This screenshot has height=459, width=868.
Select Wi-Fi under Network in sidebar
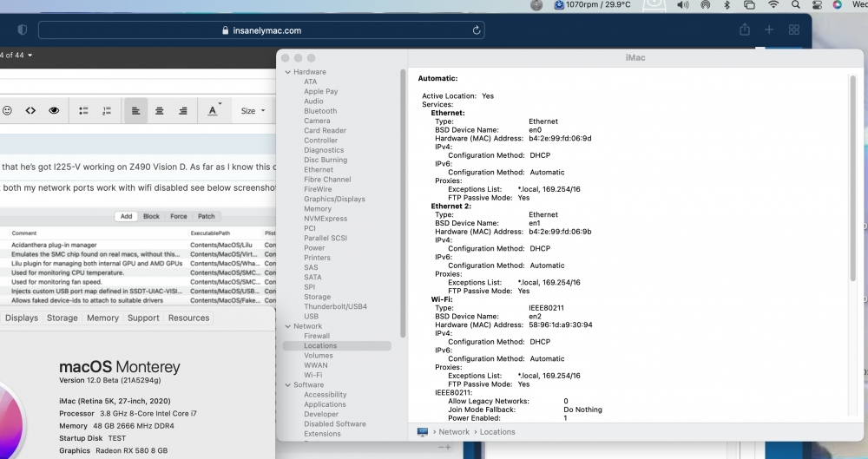click(x=312, y=375)
